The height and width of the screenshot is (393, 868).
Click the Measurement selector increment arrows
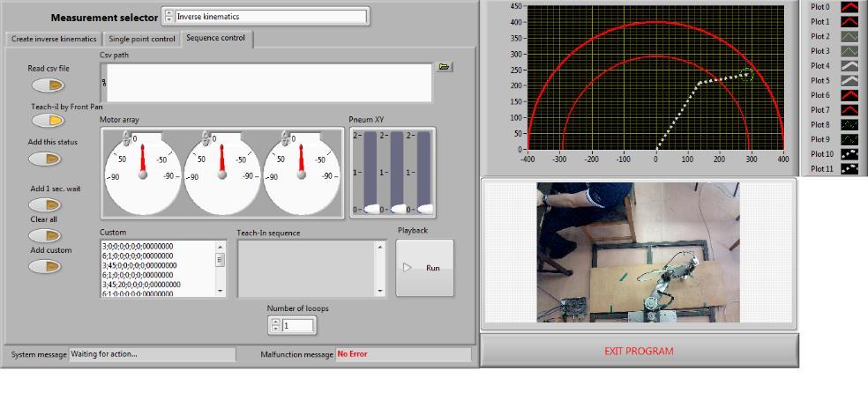click(x=168, y=17)
